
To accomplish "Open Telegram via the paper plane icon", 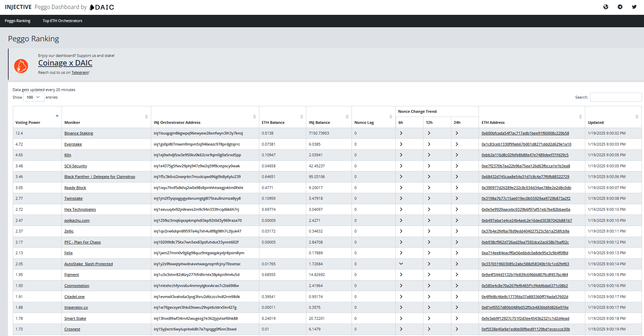I will coord(620,7).
